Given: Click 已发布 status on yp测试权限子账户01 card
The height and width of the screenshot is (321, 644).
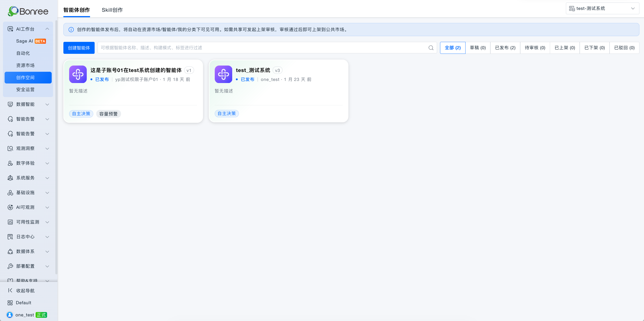Looking at the screenshot, I should point(102,80).
